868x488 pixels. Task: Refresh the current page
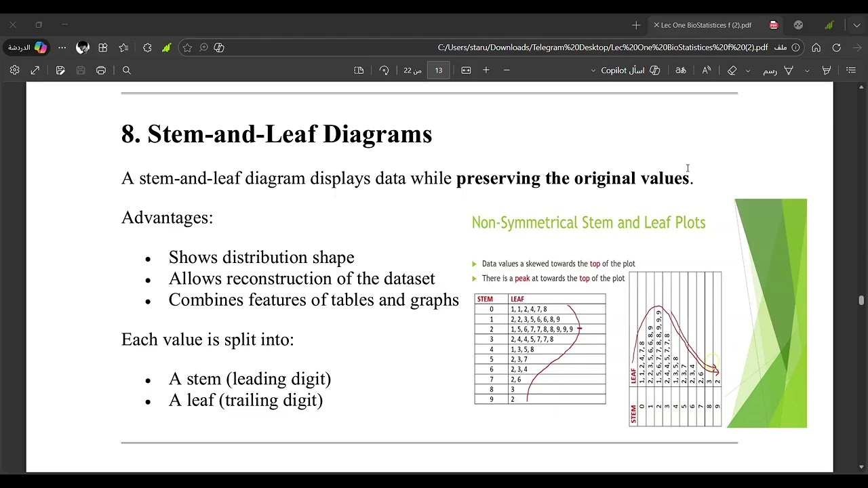click(837, 47)
